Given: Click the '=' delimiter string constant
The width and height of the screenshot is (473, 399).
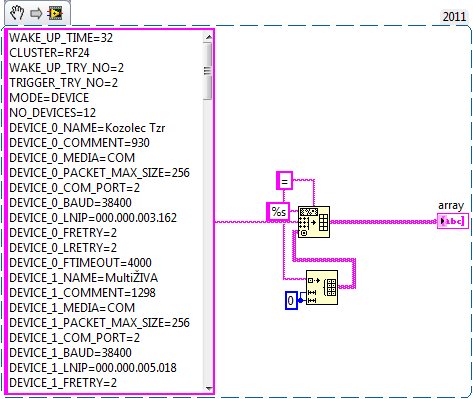Looking at the screenshot, I should 284,181.
